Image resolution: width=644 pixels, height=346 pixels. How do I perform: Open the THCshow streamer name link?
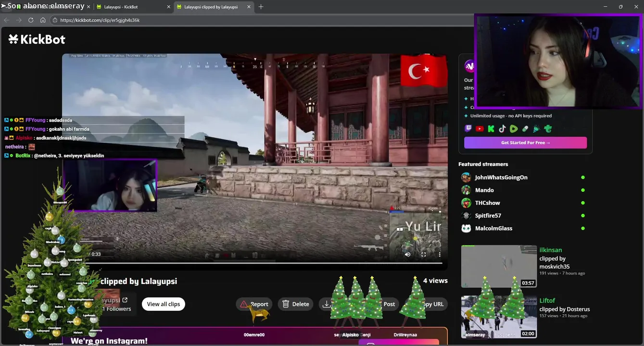pos(488,203)
